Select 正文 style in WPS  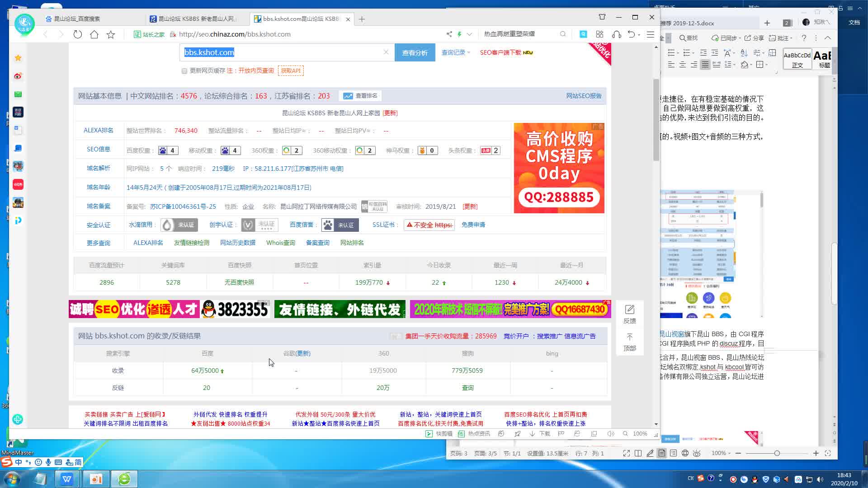tap(797, 60)
